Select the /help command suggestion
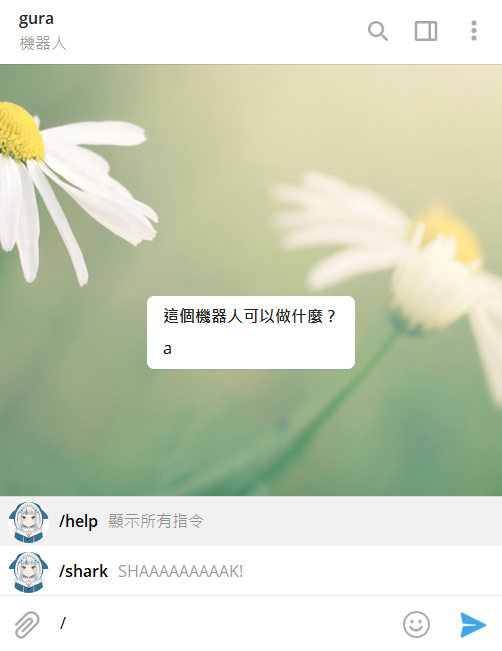502x651 pixels. [x=251, y=521]
